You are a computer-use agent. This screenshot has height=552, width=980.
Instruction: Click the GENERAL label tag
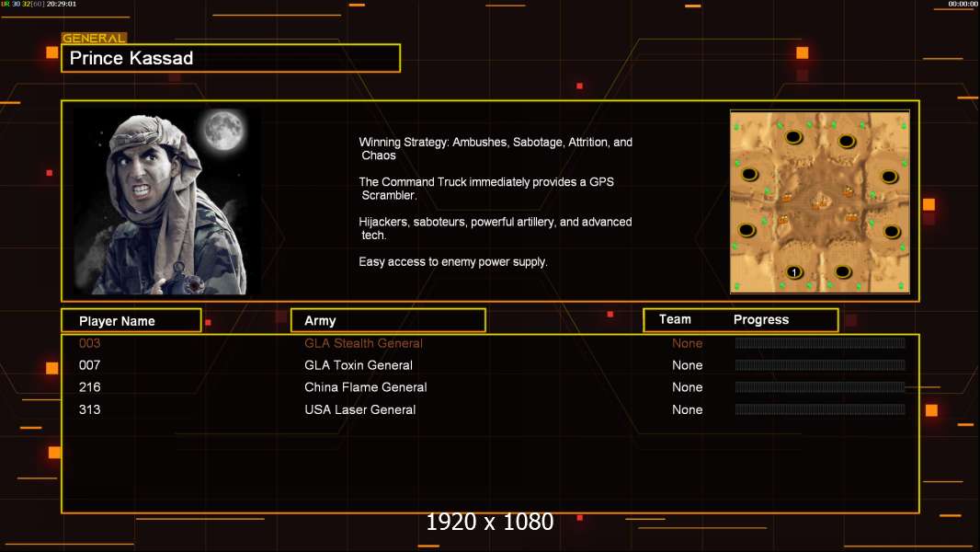95,38
